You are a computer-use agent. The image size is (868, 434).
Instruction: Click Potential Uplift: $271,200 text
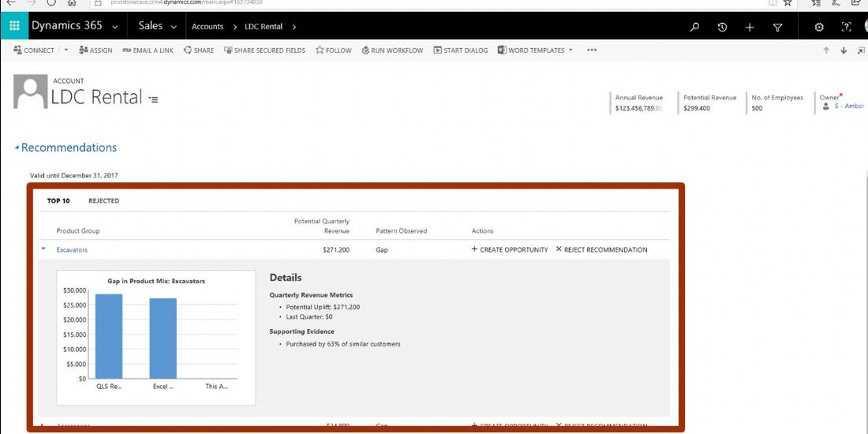click(324, 307)
